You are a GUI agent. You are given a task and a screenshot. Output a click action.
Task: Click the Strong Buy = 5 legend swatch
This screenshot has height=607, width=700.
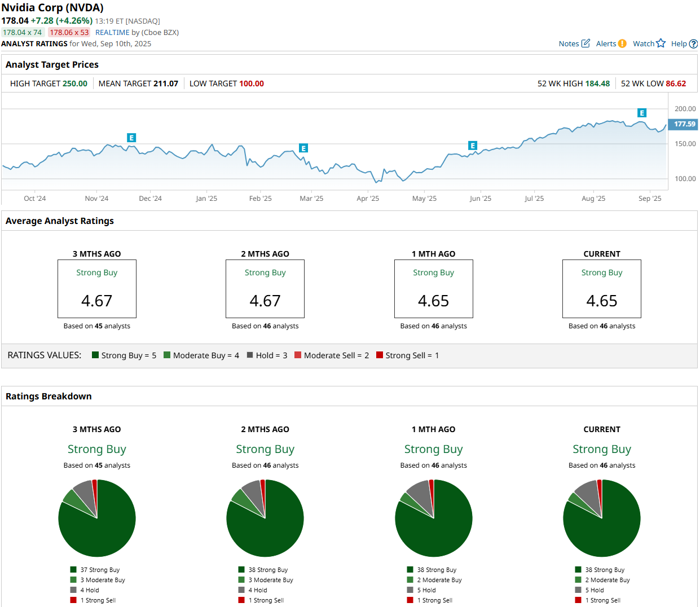point(95,355)
